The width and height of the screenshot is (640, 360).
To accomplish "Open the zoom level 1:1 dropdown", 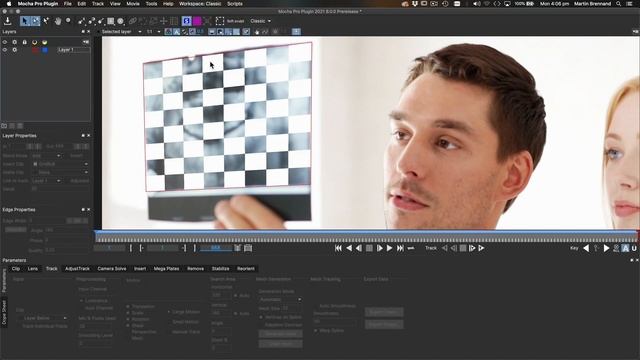I will pyautogui.click(x=153, y=31).
